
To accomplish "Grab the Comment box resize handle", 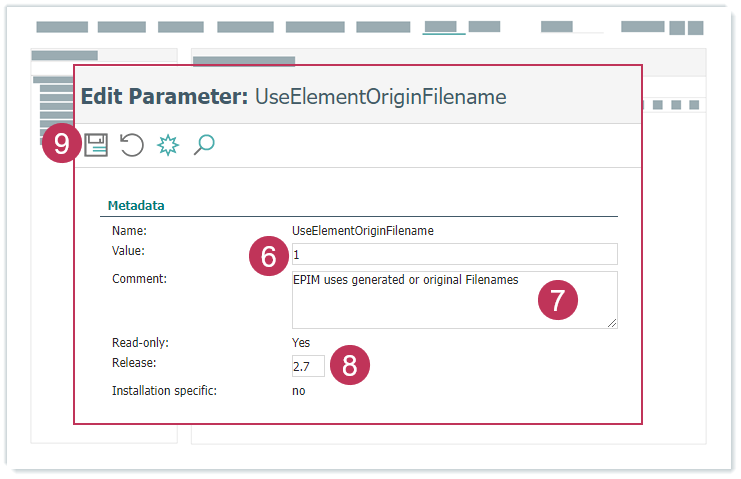I will 612,323.
